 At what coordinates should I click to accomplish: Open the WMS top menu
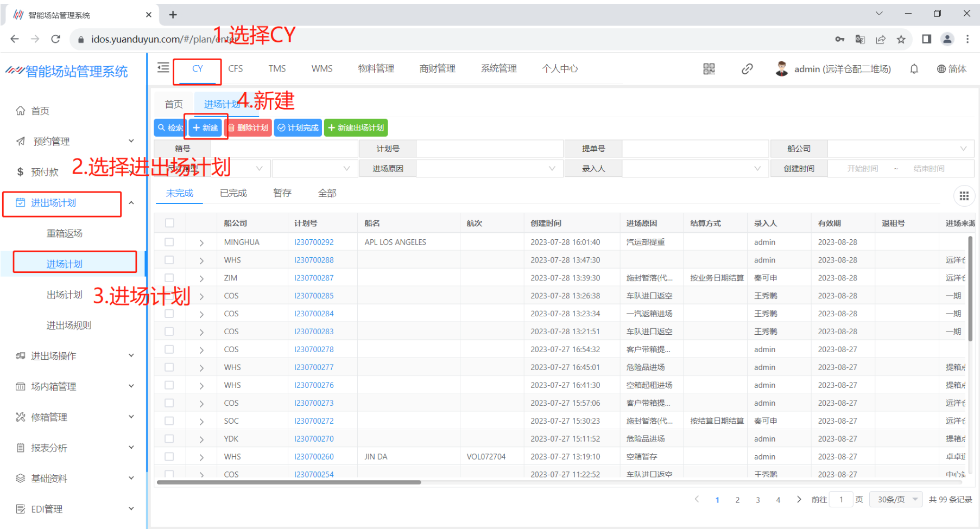[x=321, y=69]
